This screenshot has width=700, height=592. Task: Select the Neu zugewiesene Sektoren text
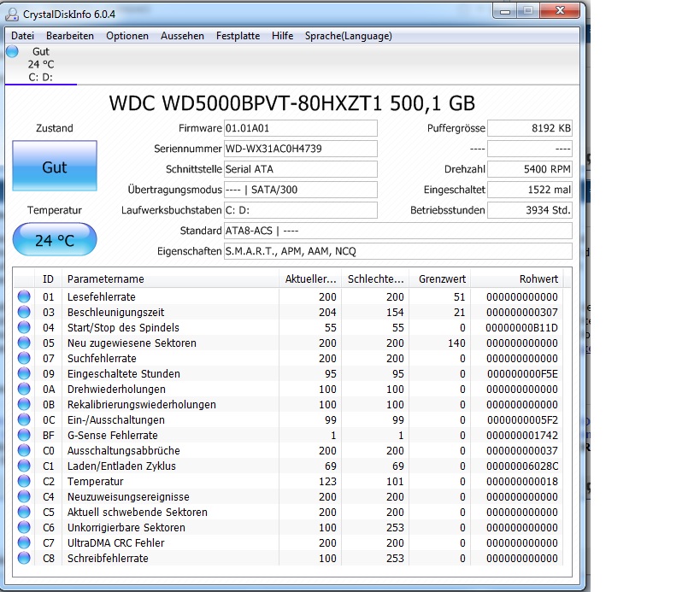pos(132,343)
